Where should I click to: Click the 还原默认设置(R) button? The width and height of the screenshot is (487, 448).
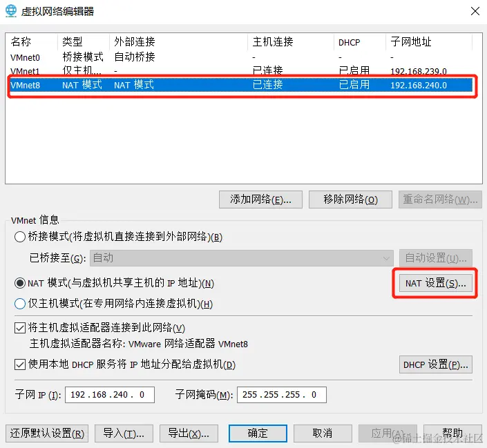pyautogui.click(x=47, y=434)
